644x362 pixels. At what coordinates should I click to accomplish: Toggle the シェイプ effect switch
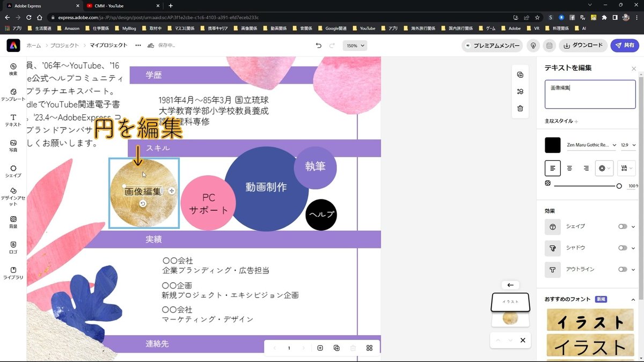click(623, 226)
